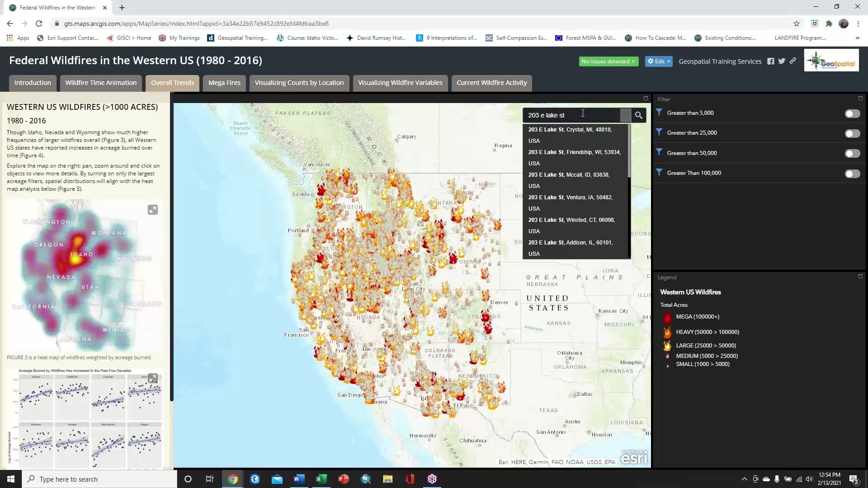The width and height of the screenshot is (868, 488).
Task: Pick suggestion 203 E Lake St, Addison, IL
Action: pos(575,248)
